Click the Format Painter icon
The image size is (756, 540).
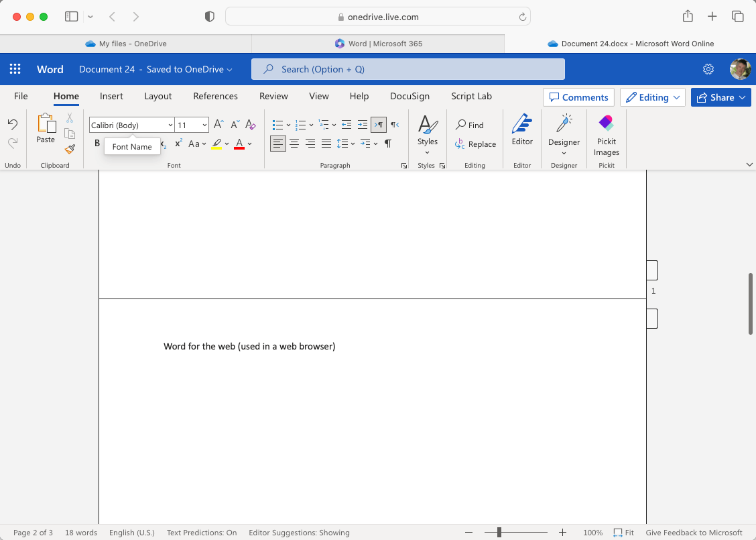pyautogui.click(x=70, y=150)
